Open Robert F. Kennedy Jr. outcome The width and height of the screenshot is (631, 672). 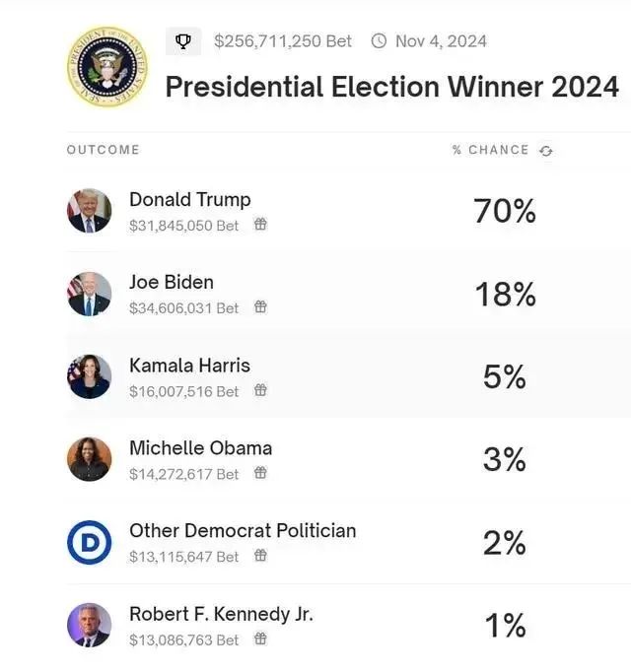221,614
